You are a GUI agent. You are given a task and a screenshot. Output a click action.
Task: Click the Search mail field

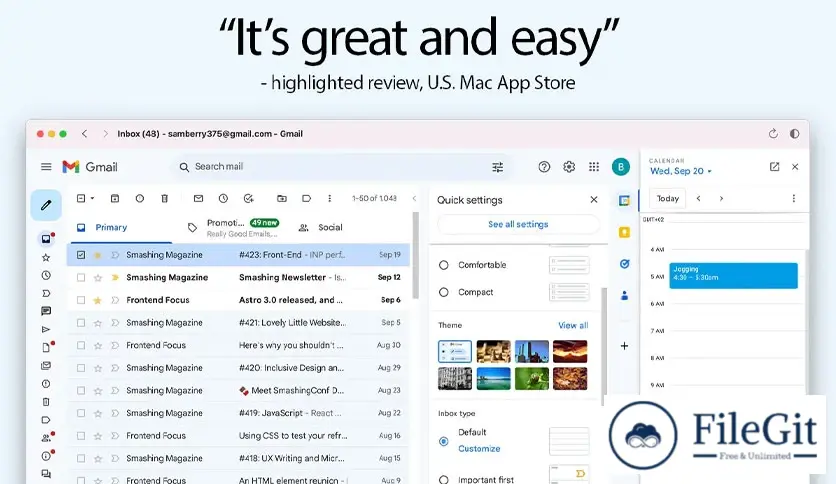click(x=341, y=167)
